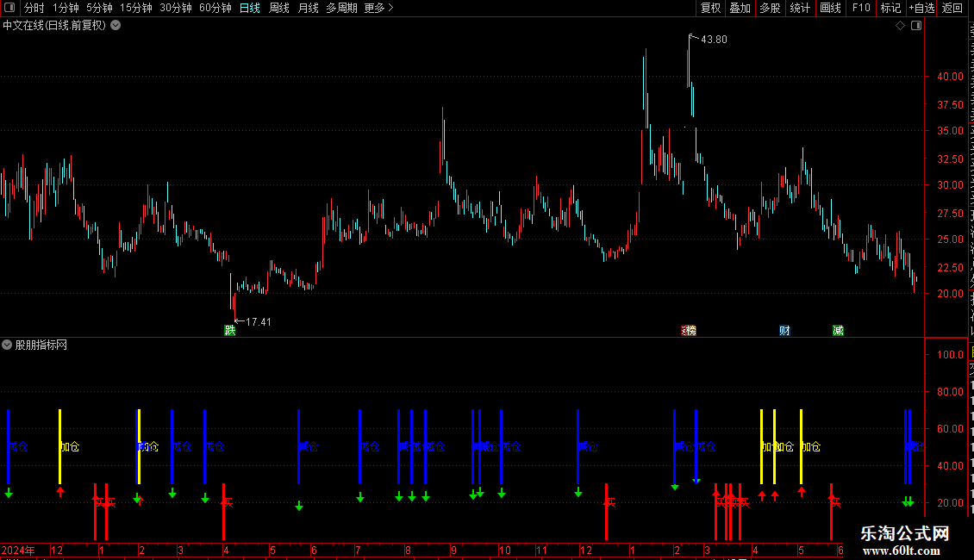The height and width of the screenshot is (560, 974).
Task: Click the 12 month marker after 2024年
Action: 57,550
